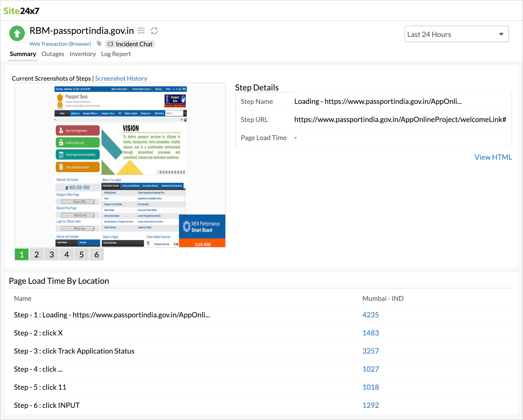523x420 pixels.
Task: Click the green up-arrow status icon
Action: [17, 33]
